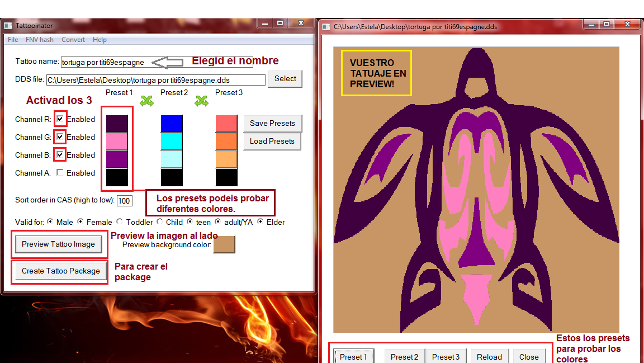
Task: Switch to the Preset 3 tab in preview window
Action: tap(446, 356)
